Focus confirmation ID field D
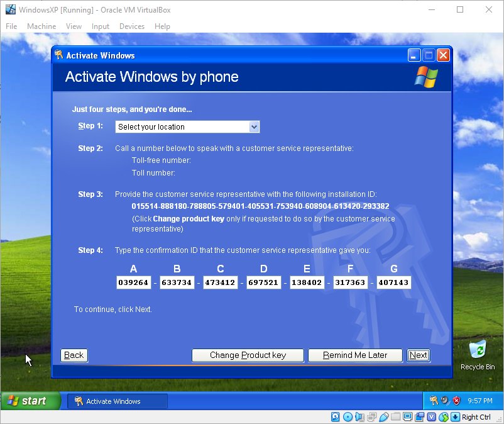The height and width of the screenshot is (424, 504). [x=263, y=282]
